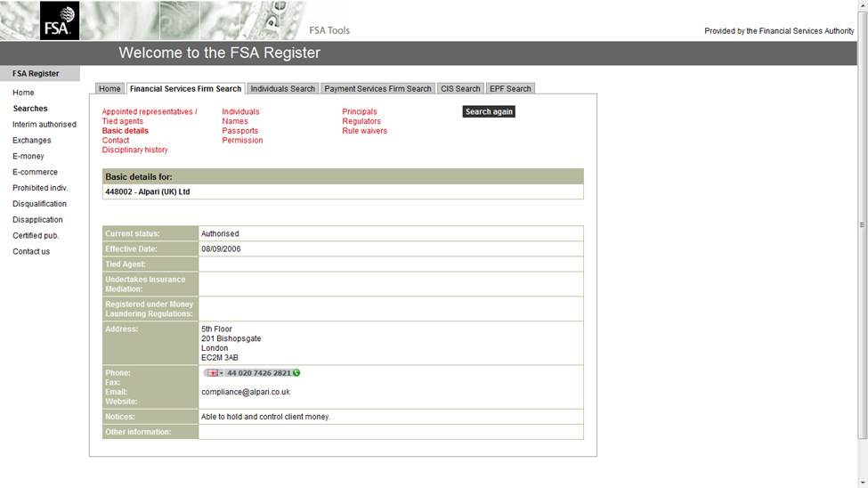Open the Principals link
868x488 pixels.
click(360, 111)
